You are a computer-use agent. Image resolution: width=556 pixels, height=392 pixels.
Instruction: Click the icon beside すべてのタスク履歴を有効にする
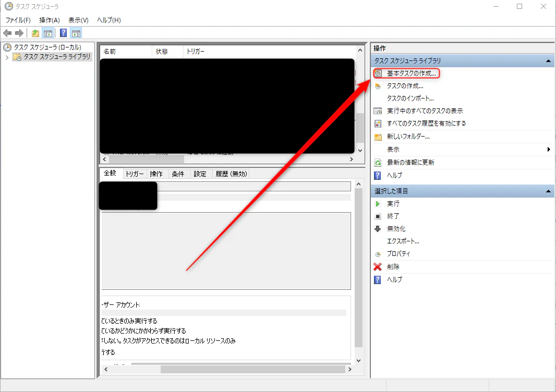[x=378, y=124]
